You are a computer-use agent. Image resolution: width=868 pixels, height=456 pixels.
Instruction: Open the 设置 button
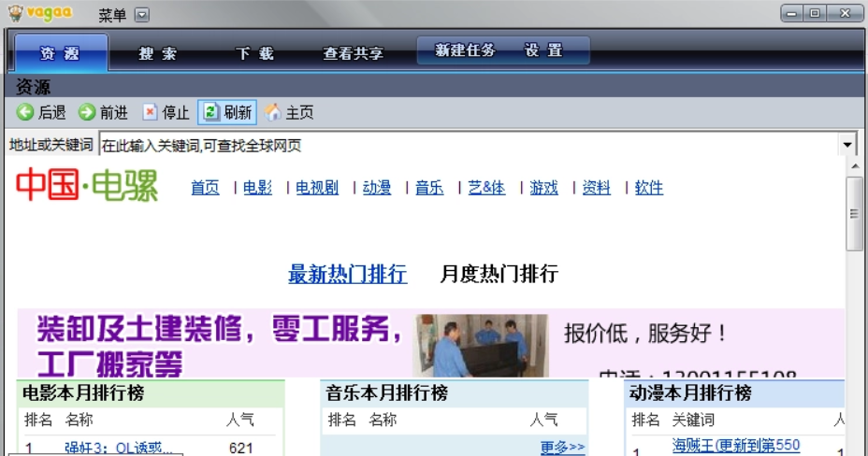(x=543, y=50)
